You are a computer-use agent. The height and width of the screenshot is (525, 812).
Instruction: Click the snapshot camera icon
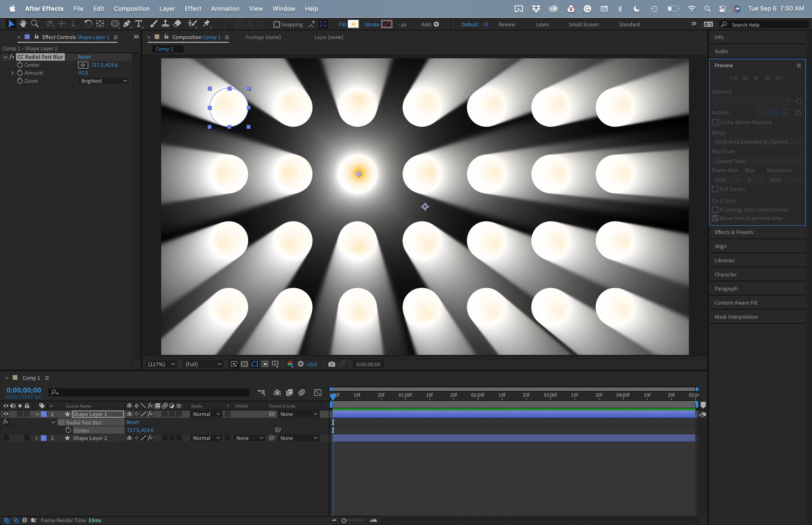pyautogui.click(x=331, y=364)
